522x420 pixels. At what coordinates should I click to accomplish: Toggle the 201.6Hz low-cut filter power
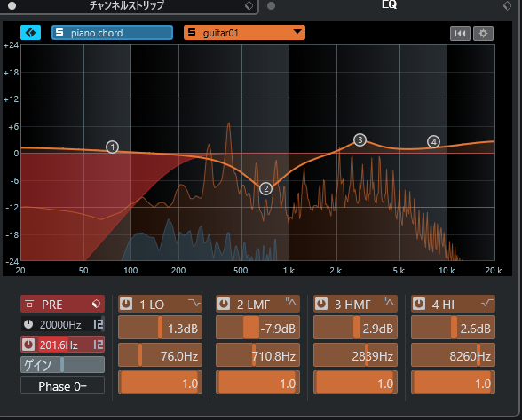point(28,345)
